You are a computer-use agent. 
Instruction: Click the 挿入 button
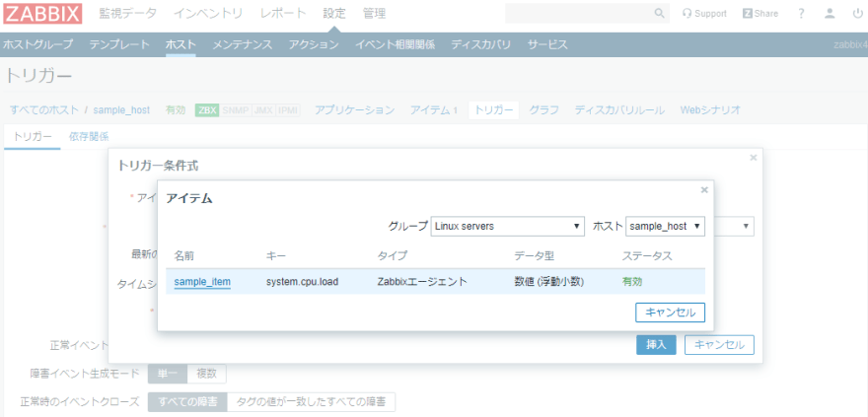pyautogui.click(x=656, y=345)
